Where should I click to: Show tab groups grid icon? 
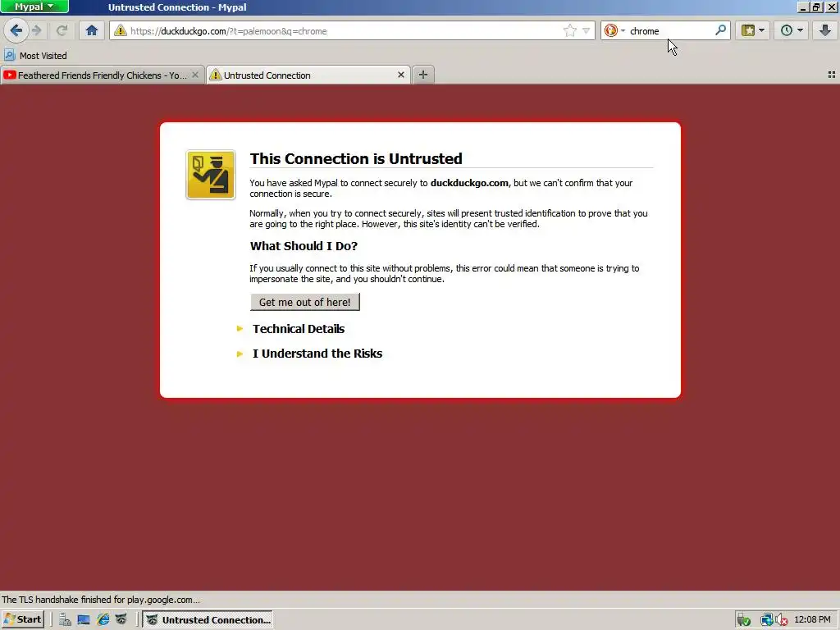coord(832,75)
